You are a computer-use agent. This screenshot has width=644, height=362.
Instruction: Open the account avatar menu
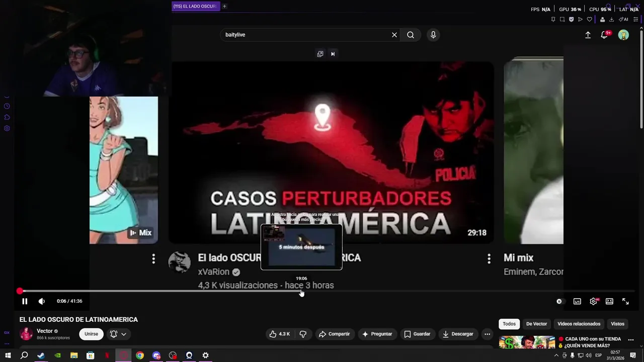(623, 35)
